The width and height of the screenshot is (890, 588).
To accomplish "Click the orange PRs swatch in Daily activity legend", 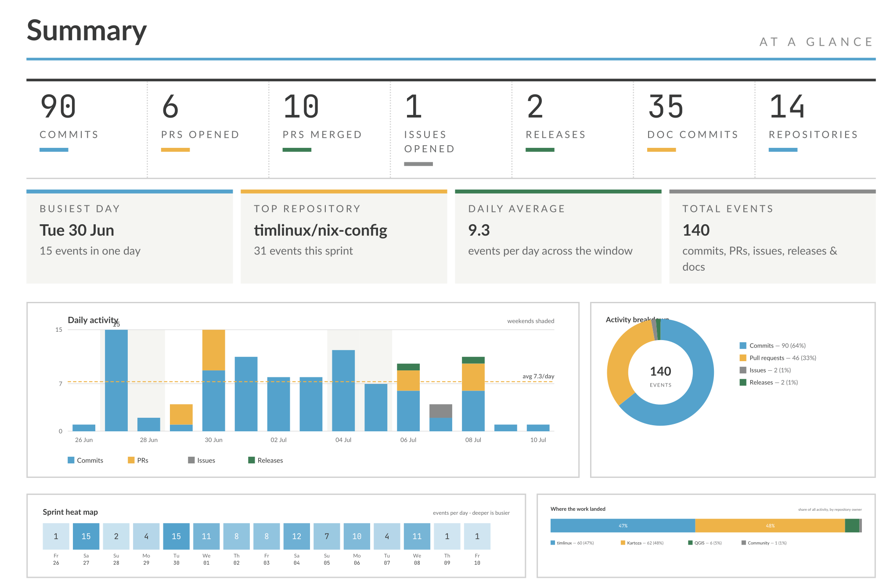I will tap(131, 460).
